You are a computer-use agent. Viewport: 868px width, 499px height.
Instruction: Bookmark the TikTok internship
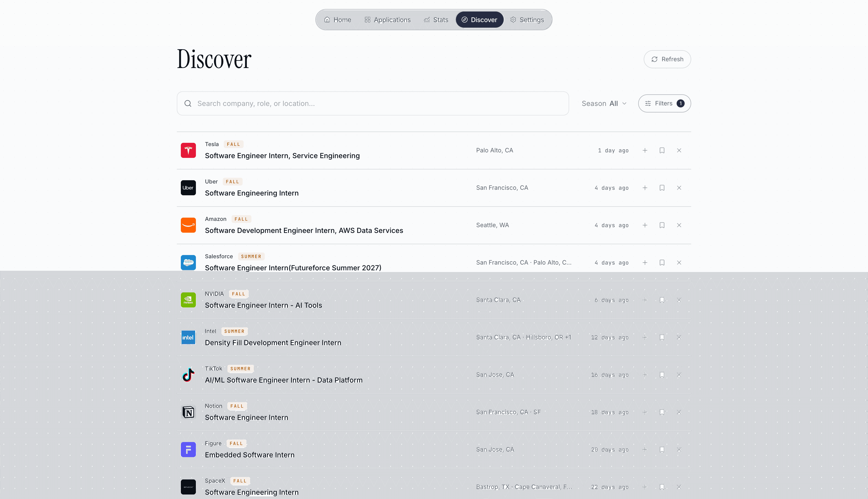(x=662, y=375)
